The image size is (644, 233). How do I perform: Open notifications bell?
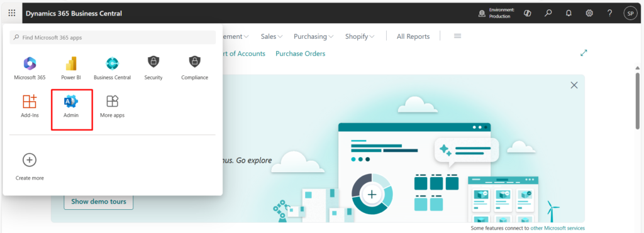(x=569, y=13)
